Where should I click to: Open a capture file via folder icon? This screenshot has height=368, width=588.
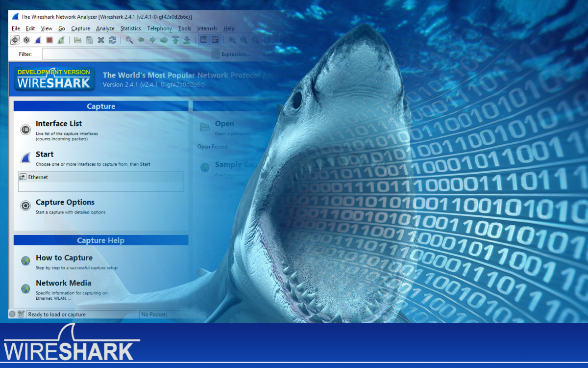click(x=78, y=40)
